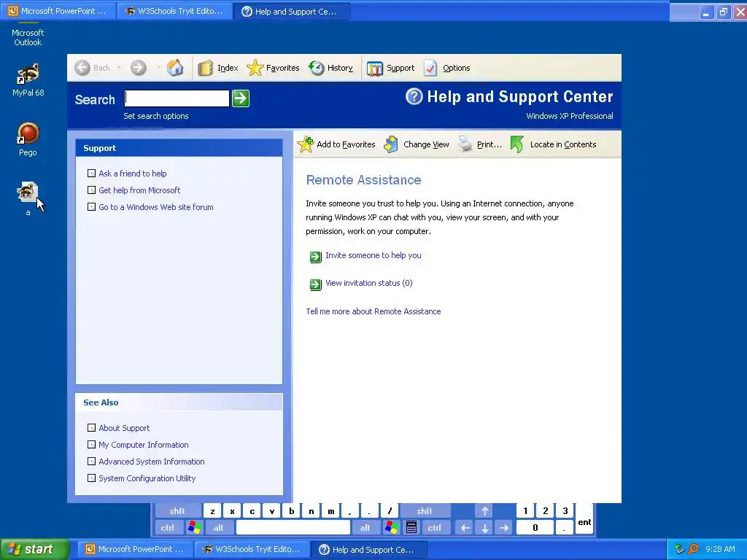This screenshot has height=560, width=747.
Task: Go to Help Center home icon
Action: [x=175, y=68]
